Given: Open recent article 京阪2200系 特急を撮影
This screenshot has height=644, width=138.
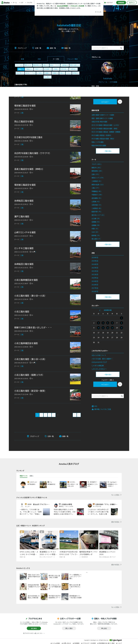Looking at the screenshot, I should pyautogui.click(x=99, y=122).
